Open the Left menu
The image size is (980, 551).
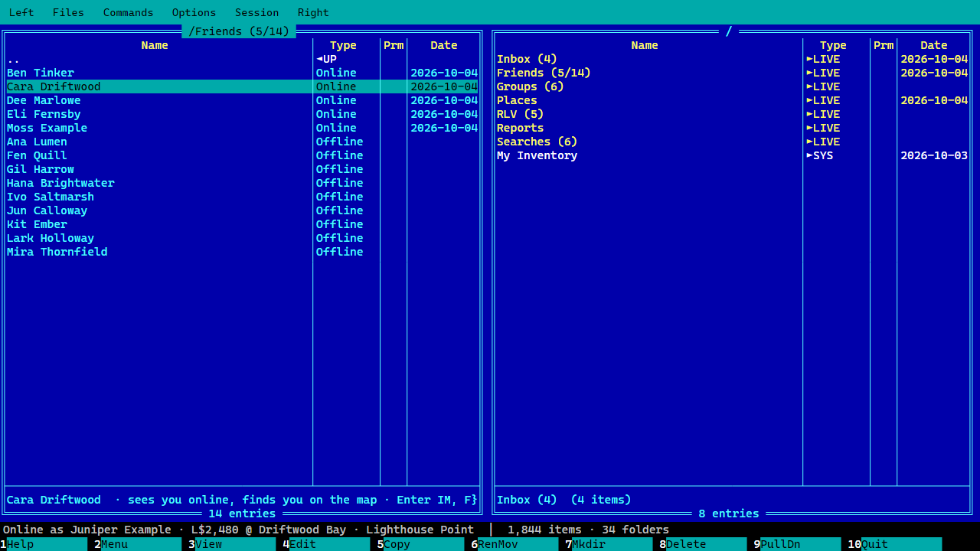[21, 12]
